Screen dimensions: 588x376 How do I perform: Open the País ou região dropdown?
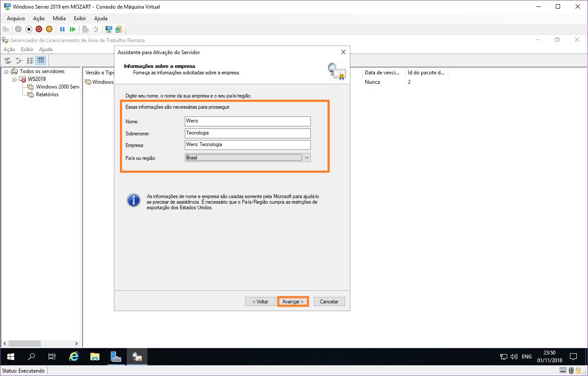[x=306, y=158]
